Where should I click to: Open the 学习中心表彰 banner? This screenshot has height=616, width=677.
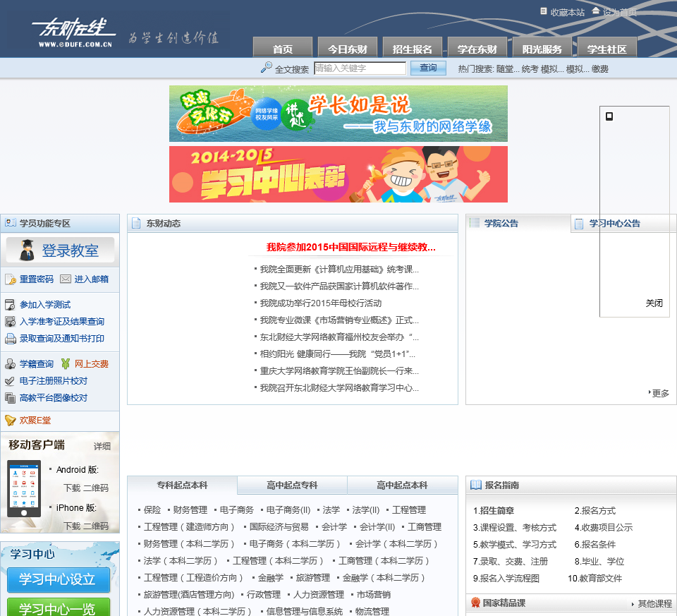pyautogui.click(x=338, y=174)
